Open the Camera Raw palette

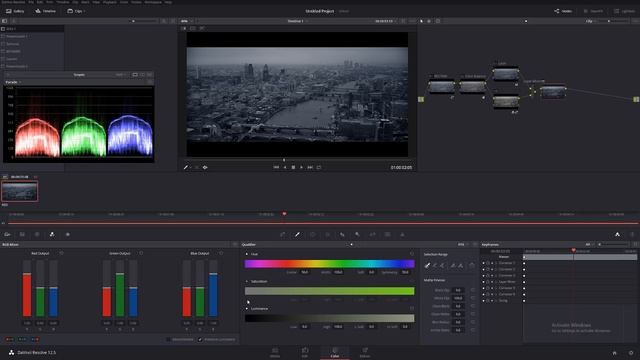[x=7, y=234]
